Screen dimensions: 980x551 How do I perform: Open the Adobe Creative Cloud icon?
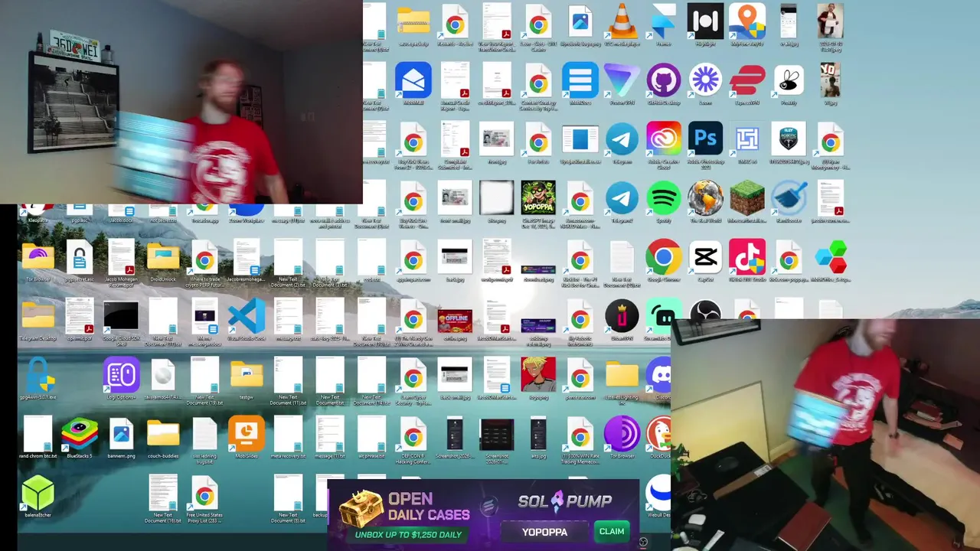(x=663, y=139)
